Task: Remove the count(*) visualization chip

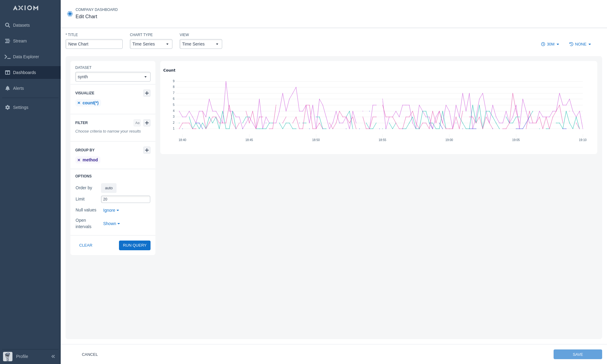Action: (79, 103)
